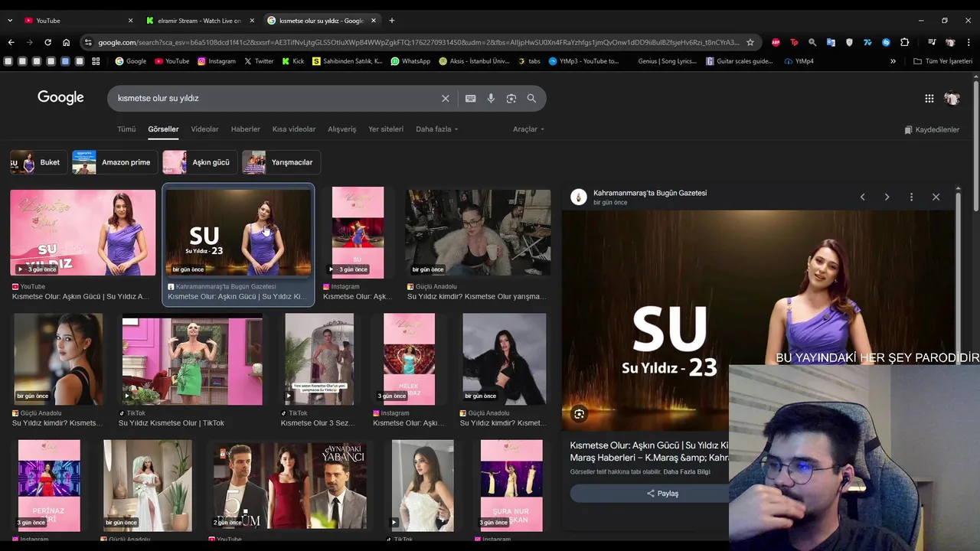Open the browser home page icon

point(66,42)
